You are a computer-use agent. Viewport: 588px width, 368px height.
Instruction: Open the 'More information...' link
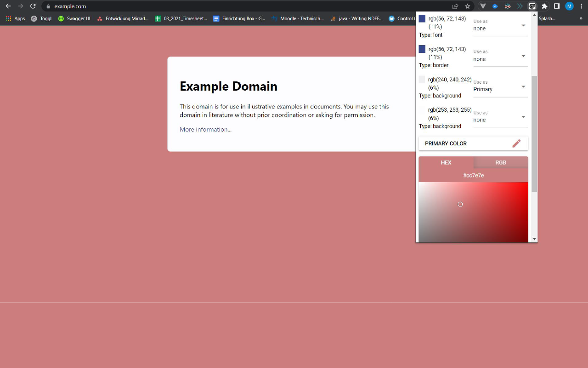click(205, 129)
